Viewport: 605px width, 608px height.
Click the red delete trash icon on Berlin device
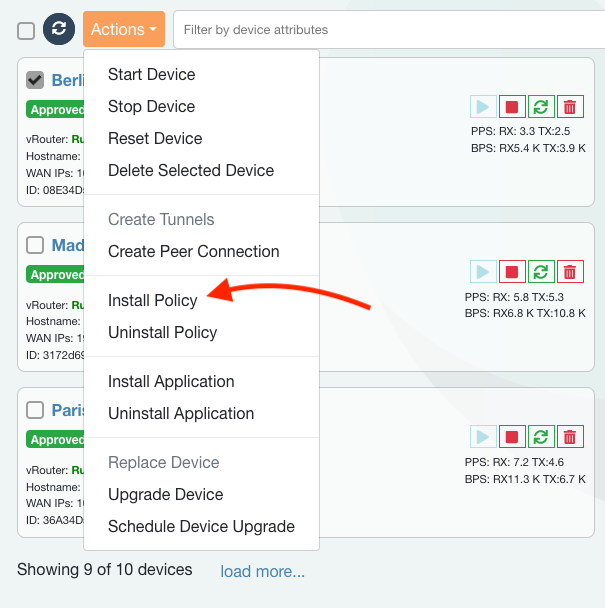coord(570,107)
